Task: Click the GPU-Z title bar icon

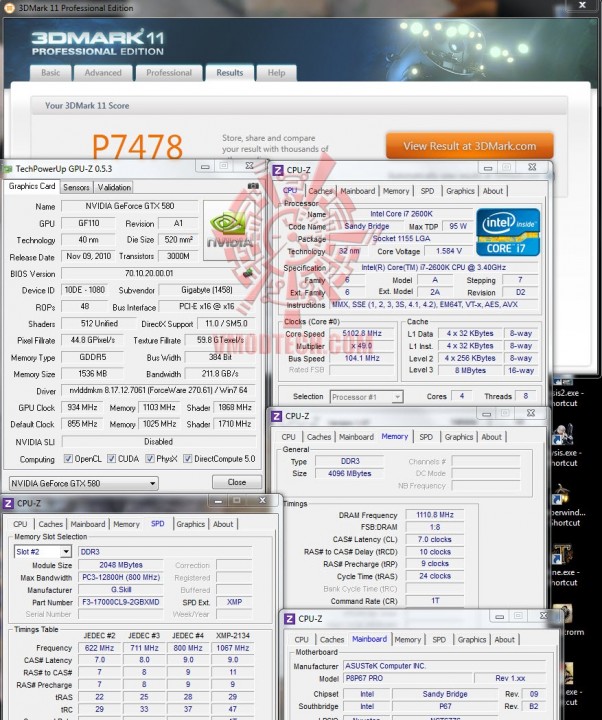Action: point(8,169)
